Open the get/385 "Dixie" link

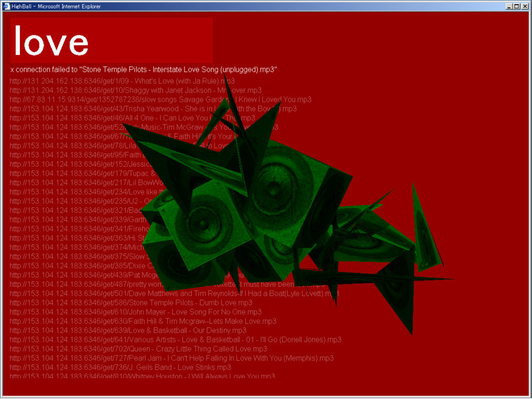pos(83,265)
